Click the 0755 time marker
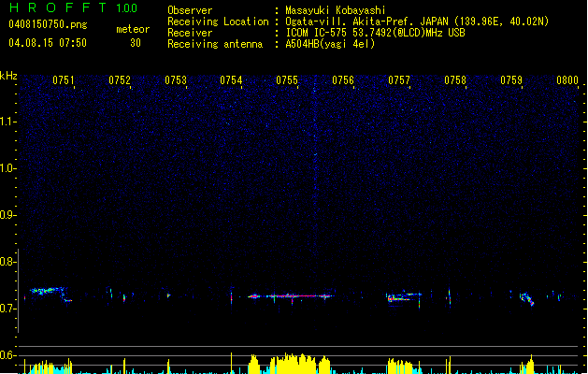Screen dimensions: 588x374 tap(287, 80)
